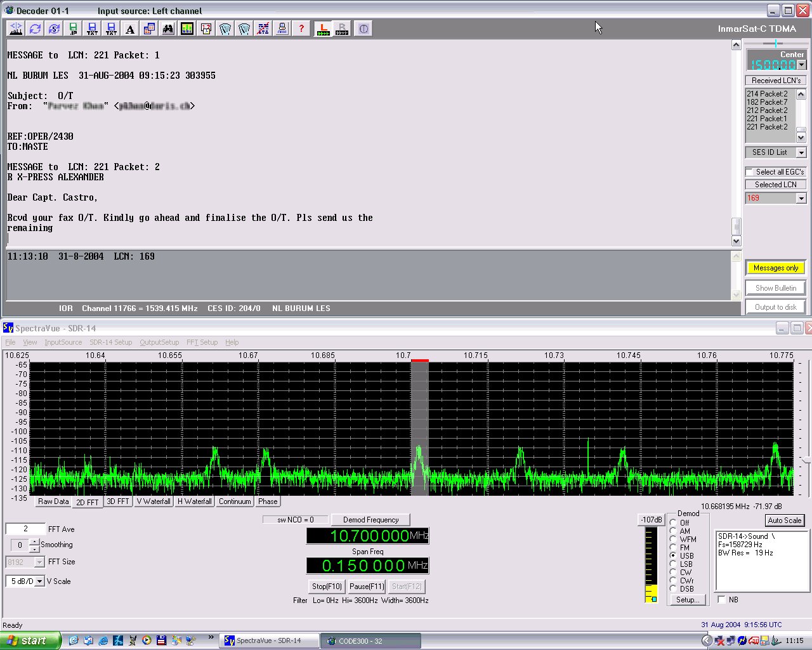Image resolution: width=812 pixels, height=650 pixels.
Task: Open search with the binoculars icon
Action: click(168, 29)
